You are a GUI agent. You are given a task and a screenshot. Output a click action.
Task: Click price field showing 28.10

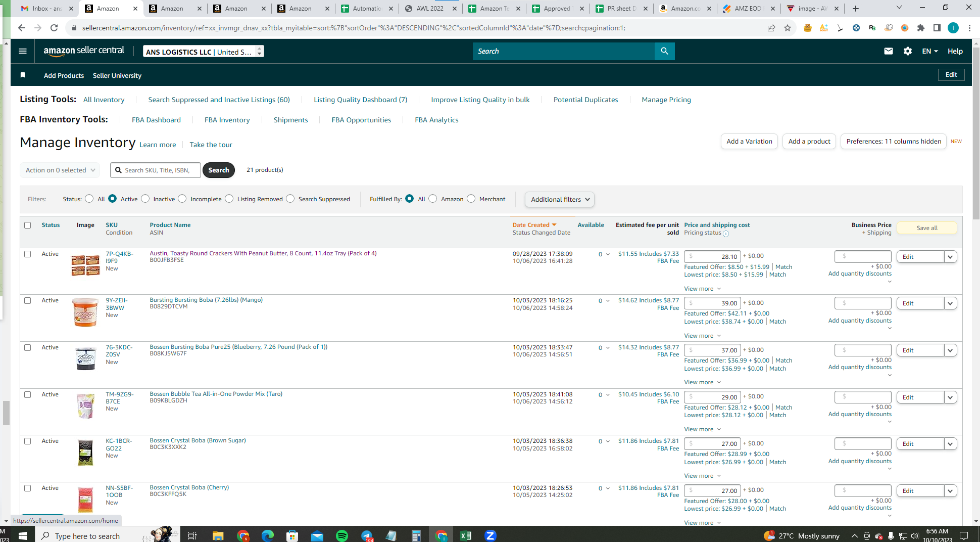[x=712, y=256]
